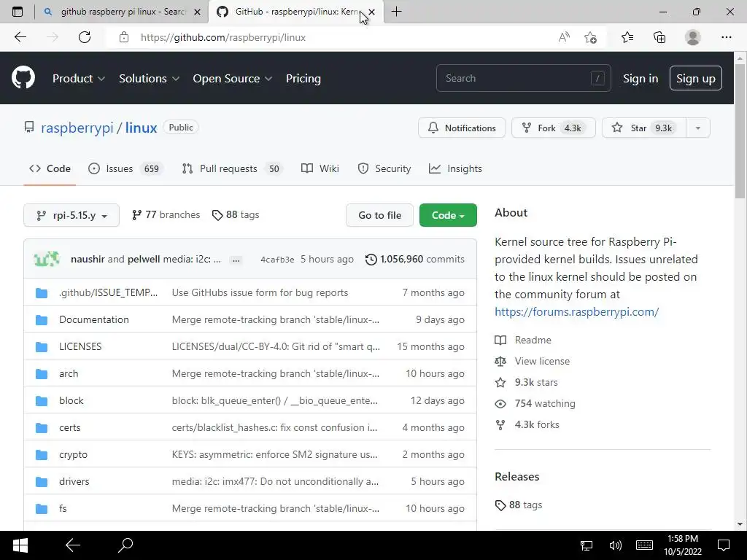Screen dimensions: 747x560
Task: Open the tab actions menu icon
Action: (18, 12)
